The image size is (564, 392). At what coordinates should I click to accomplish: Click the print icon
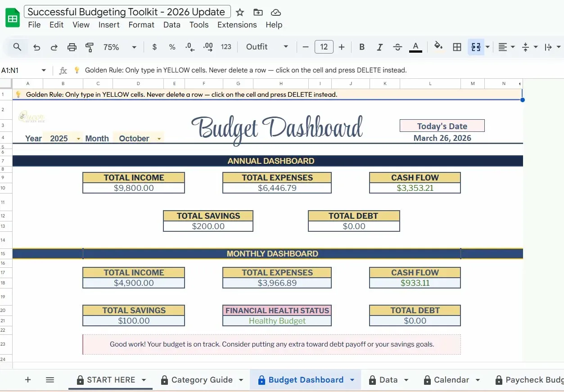[72, 47]
